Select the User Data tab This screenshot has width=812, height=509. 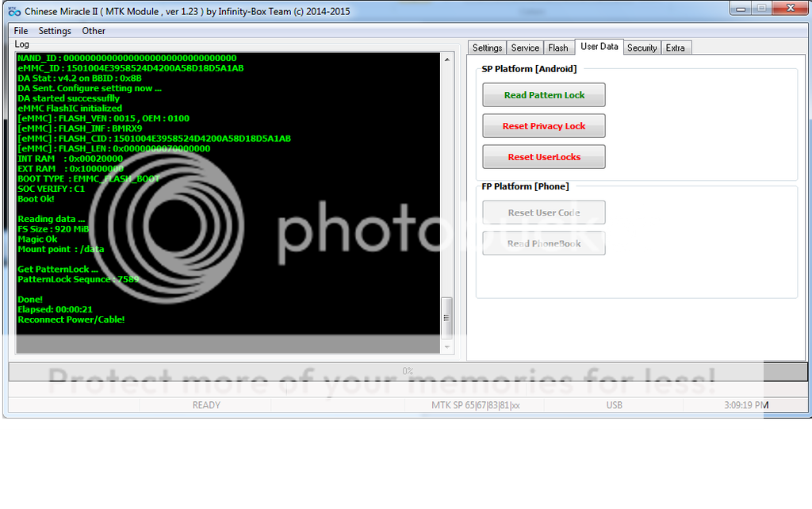[x=599, y=47]
